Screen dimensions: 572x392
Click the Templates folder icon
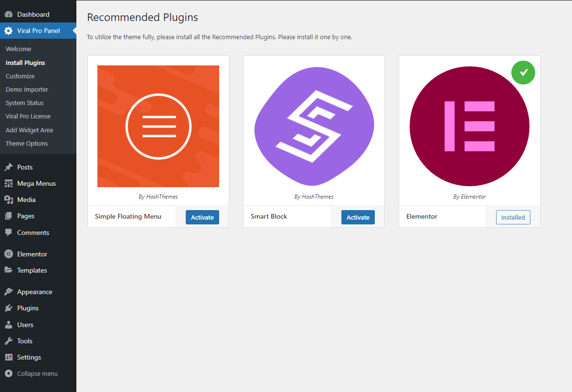(9, 270)
